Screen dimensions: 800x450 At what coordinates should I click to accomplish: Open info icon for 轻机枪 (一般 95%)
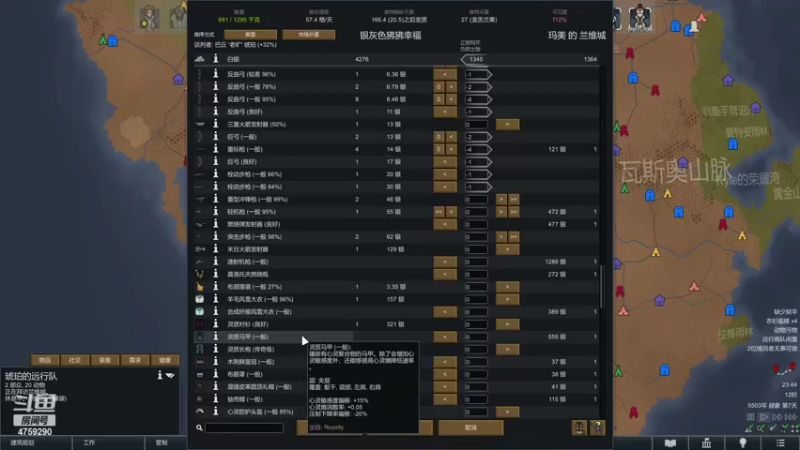pyautogui.click(x=215, y=212)
